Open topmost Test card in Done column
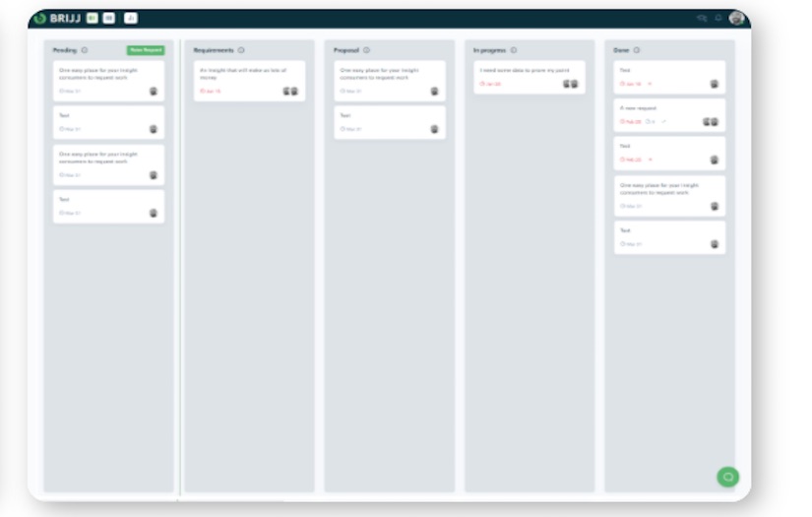Image resolution: width=812 pixels, height=517 pixels. coord(669,77)
